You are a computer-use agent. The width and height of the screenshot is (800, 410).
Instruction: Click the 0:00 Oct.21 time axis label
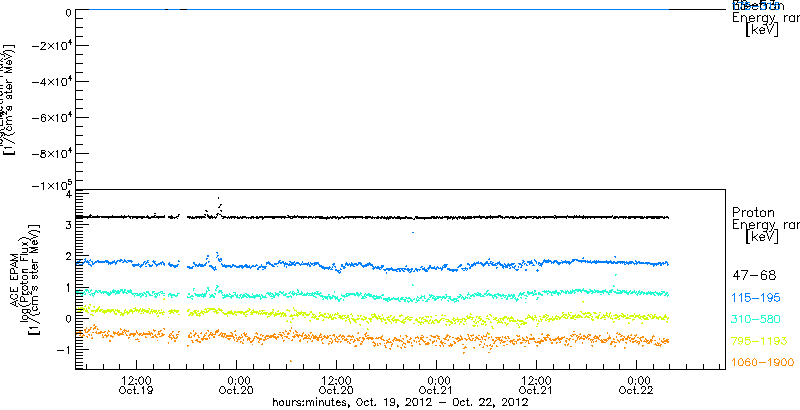click(x=436, y=385)
